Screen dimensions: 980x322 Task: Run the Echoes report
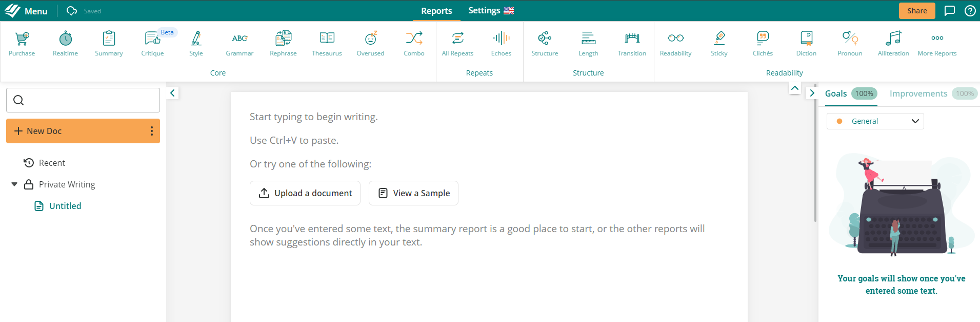pyautogui.click(x=502, y=44)
